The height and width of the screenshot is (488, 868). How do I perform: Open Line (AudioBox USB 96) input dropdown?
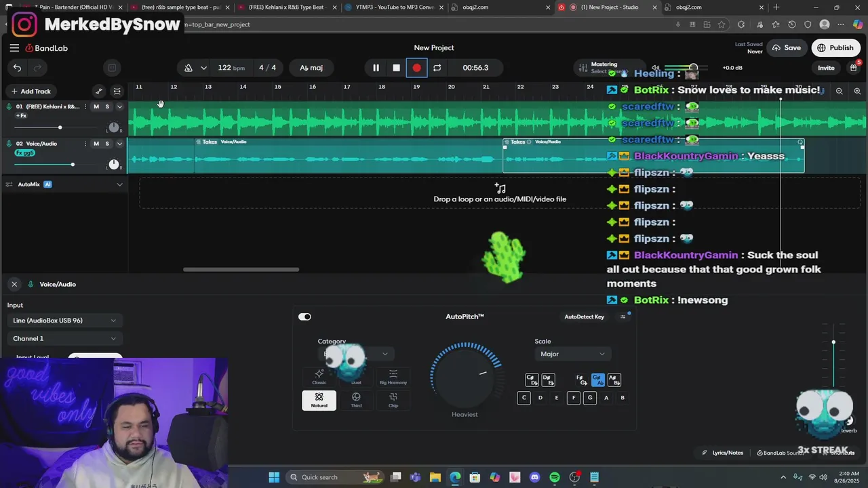point(65,321)
